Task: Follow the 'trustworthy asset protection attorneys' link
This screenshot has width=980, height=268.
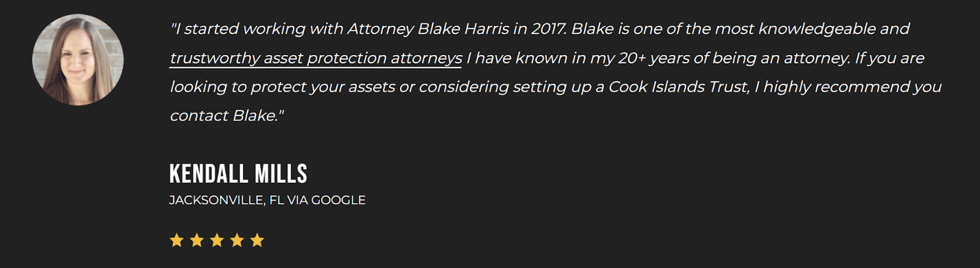Action: [316, 58]
